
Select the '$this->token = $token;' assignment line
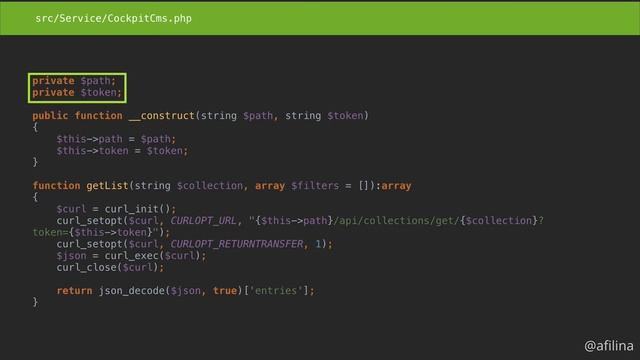(122, 151)
